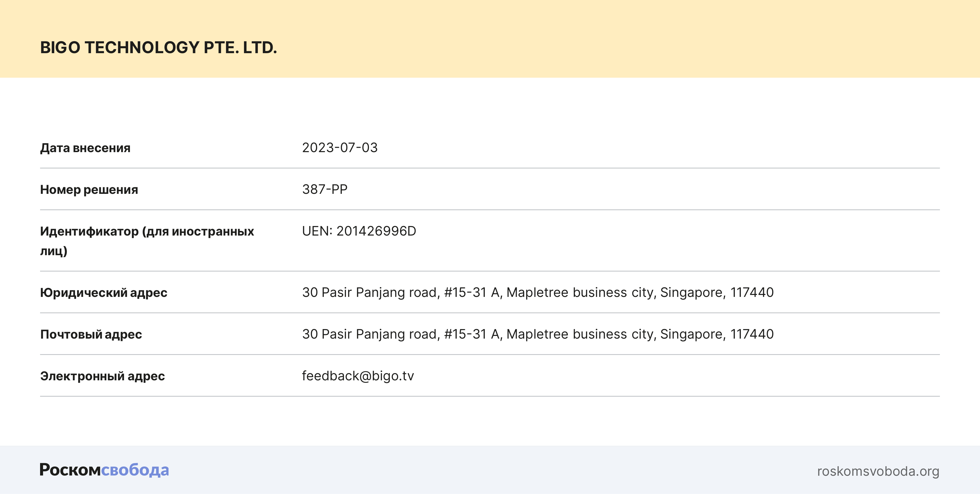Click the Дата внесения label
Screen dimensions: 980x494
[x=85, y=148]
